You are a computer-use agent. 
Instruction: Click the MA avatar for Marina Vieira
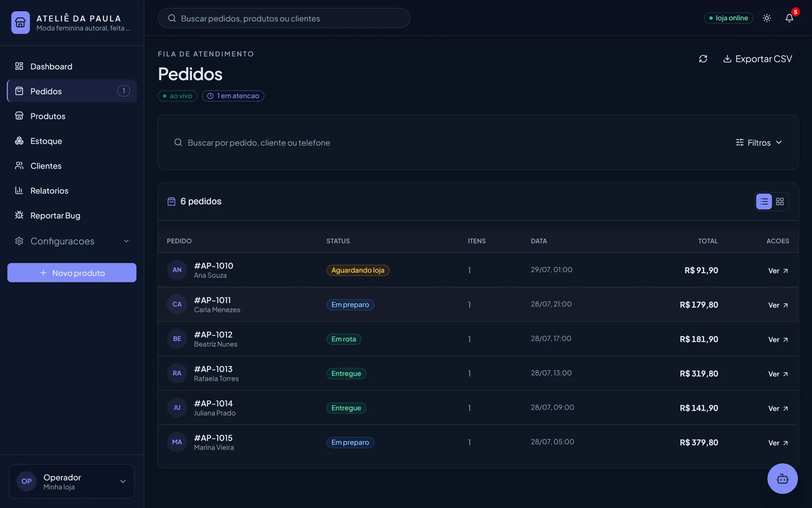tap(177, 442)
